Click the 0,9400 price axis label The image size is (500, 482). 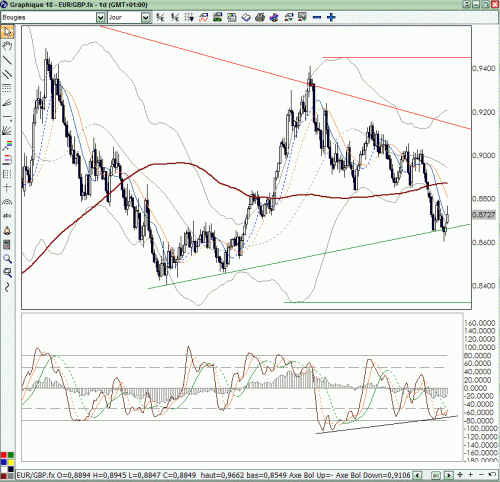tap(484, 68)
